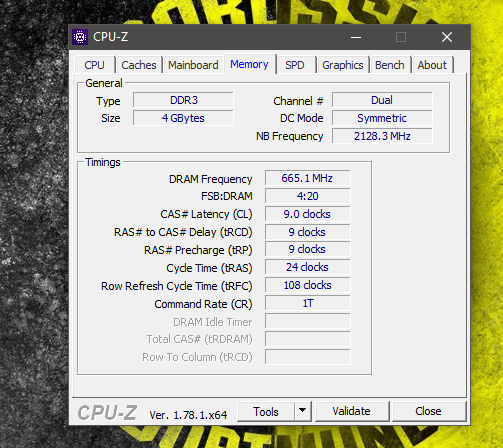
Task: Open the Caches tab
Action: [x=139, y=65]
